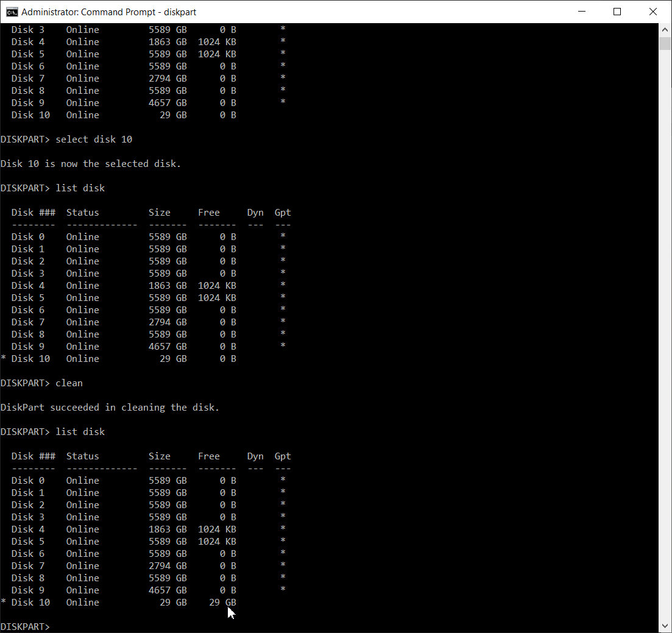672x633 pixels.
Task: Click 'Disk 10 is now the selected disk.' line
Action: (x=91, y=164)
